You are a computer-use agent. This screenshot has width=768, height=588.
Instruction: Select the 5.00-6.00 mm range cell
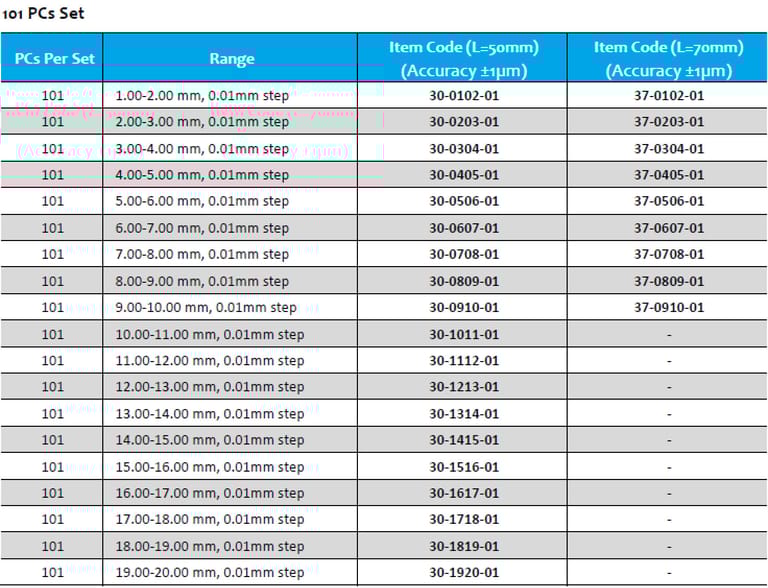[x=202, y=201]
